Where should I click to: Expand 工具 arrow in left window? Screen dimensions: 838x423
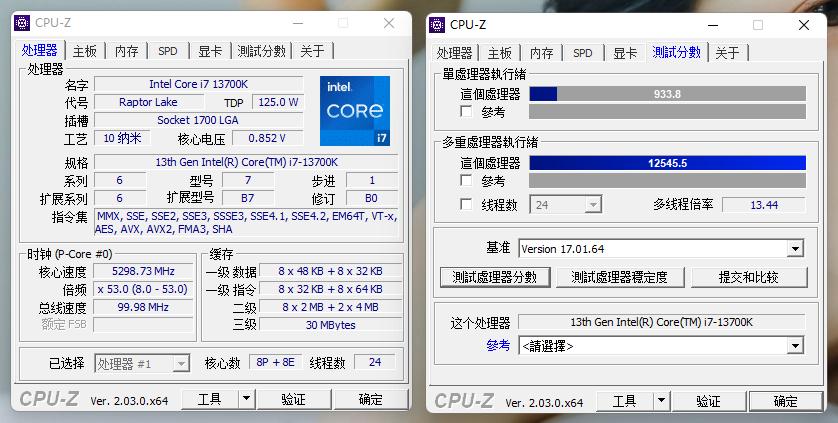pyautogui.click(x=246, y=399)
